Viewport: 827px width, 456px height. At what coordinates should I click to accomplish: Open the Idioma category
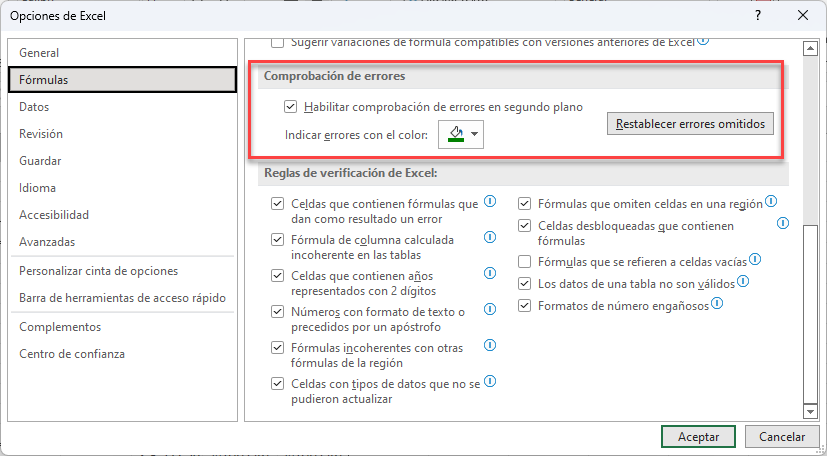122,188
